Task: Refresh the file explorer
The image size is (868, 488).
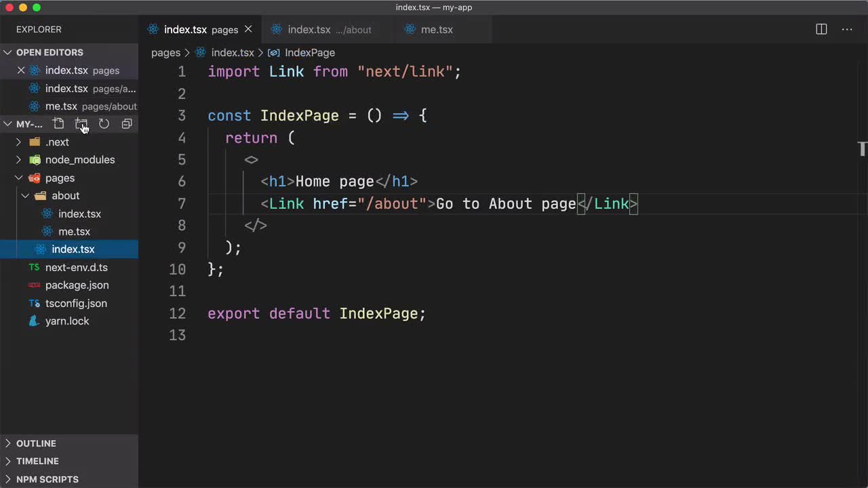Action: pos(104,124)
